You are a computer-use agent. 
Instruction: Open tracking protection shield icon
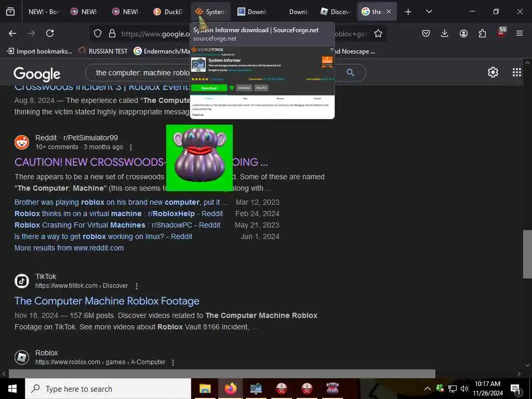click(98, 33)
